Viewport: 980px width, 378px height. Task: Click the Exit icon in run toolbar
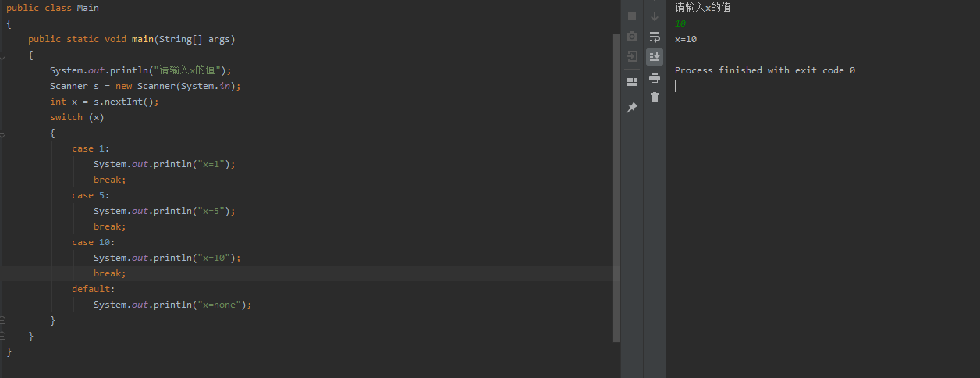[632, 56]
